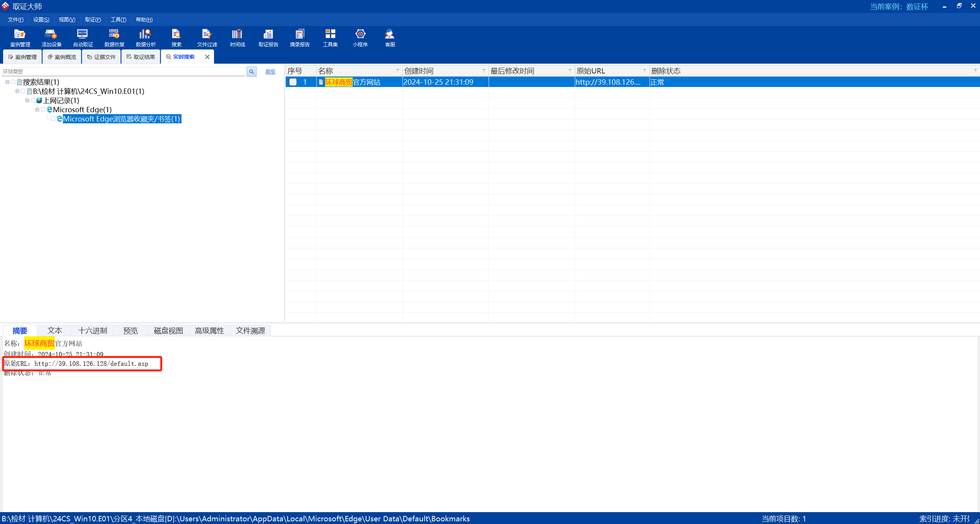Start 自动取证 from the toolbar
The image size is (980, 524).
[83, 38]
